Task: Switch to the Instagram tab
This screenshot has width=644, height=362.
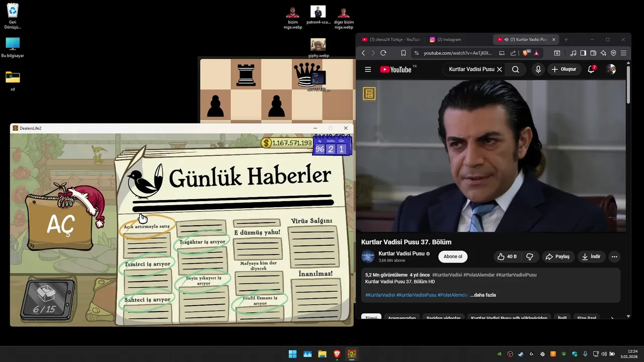Action: (x=458, y=40)
